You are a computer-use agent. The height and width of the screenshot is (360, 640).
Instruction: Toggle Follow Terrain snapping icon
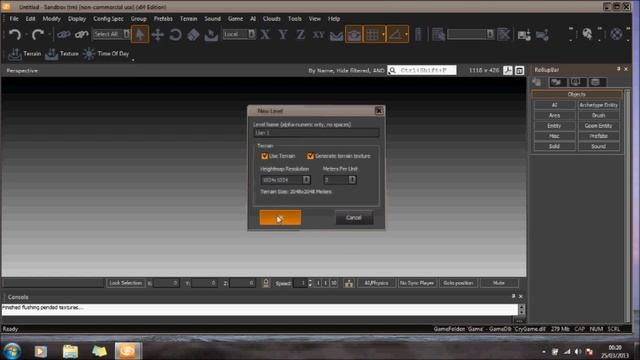point(336,35)
